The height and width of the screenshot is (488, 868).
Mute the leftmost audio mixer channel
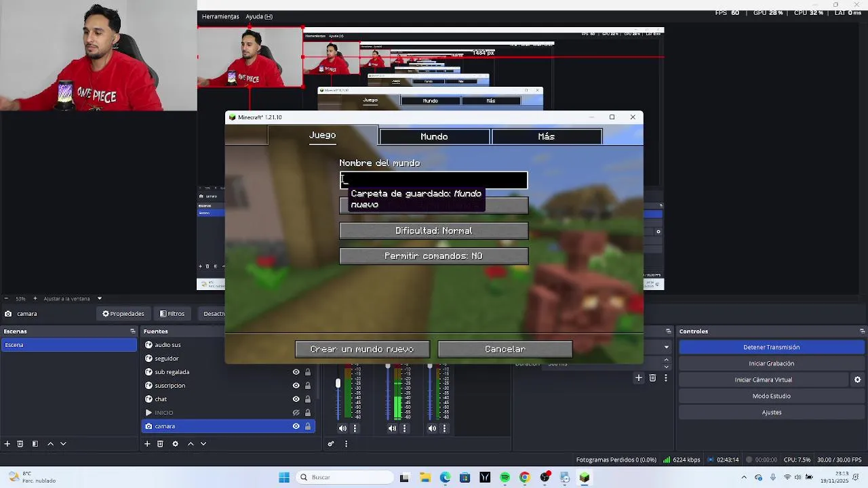coord(342,428)
